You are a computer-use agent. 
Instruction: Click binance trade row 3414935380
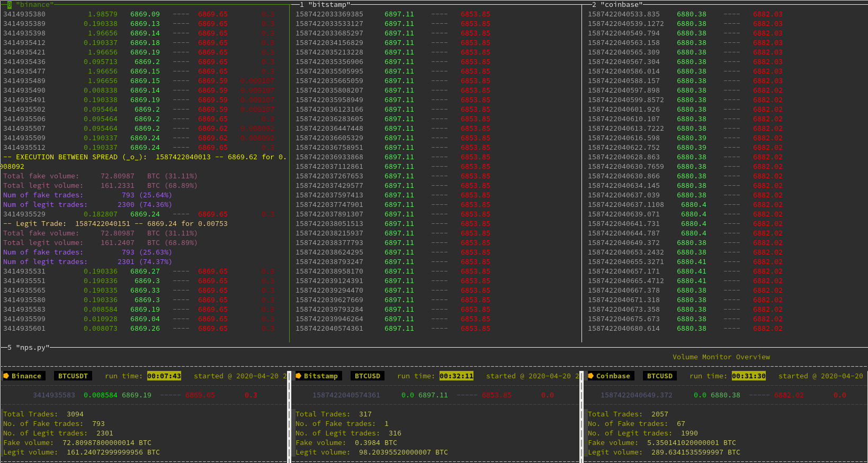[x=139, y=14]
